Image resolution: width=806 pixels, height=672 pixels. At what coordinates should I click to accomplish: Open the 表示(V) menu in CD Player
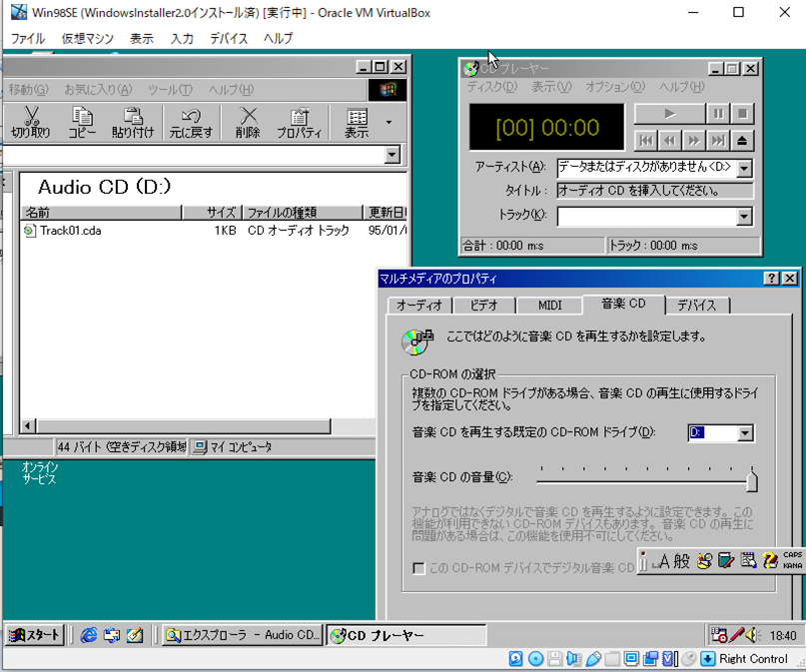pyautogui.click(x=551, y=87)
